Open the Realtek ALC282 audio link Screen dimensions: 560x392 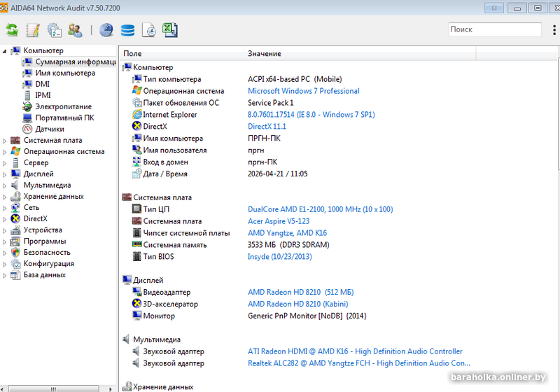(359, 363)
